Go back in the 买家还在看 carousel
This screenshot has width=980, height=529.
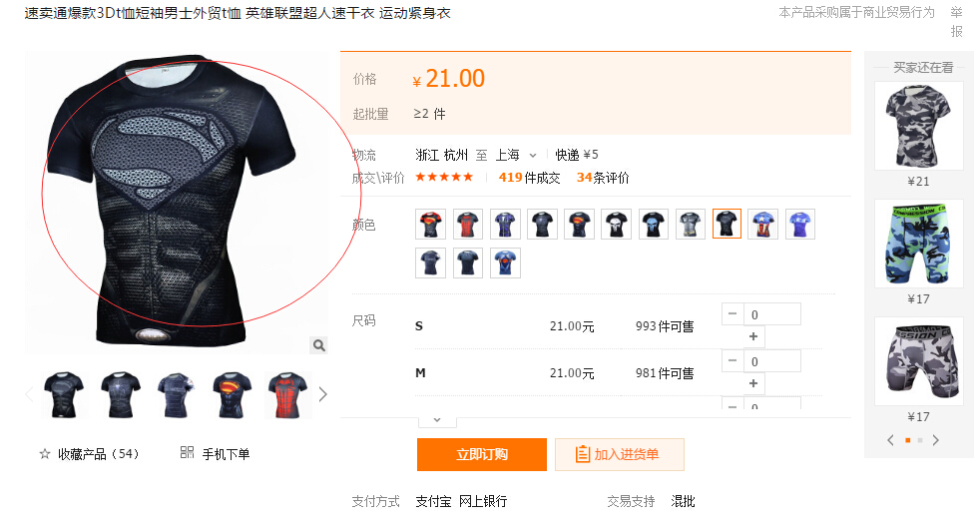click(890, 440)
